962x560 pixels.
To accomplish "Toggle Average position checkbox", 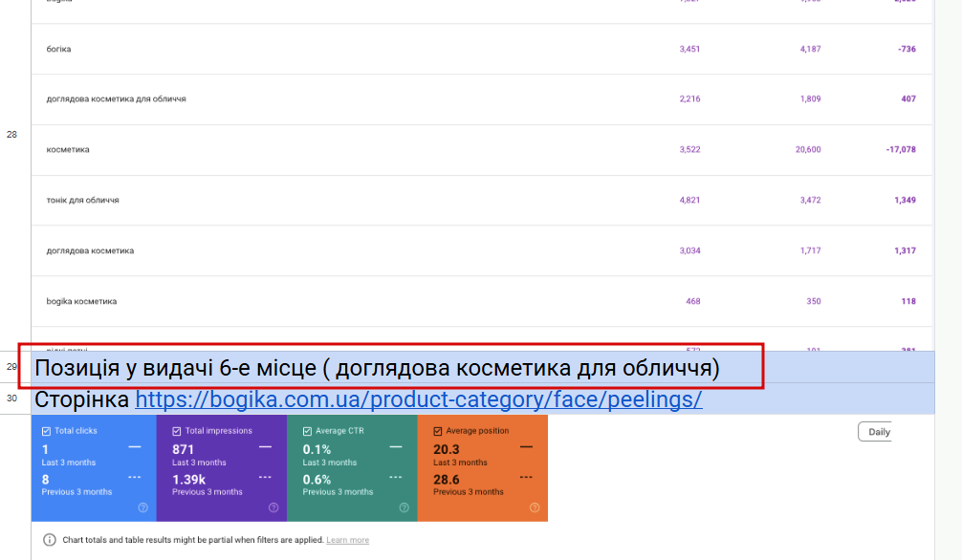I will [437, 431].
